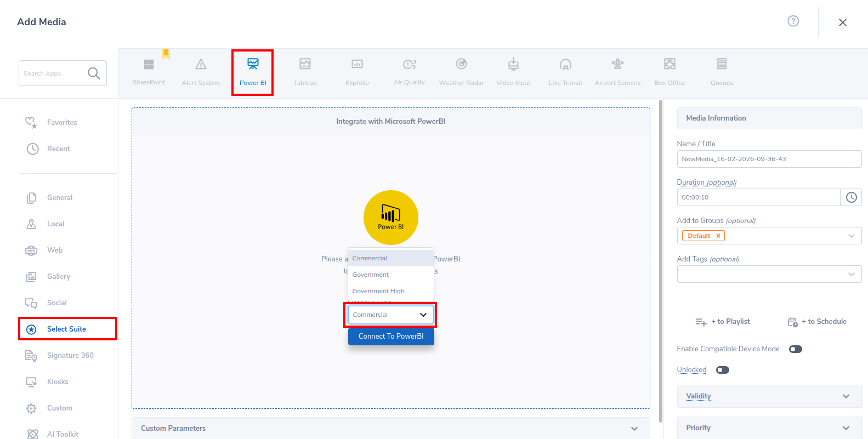This screenshot has width=868, height=439.
Task: Open the Commercial environment dropdown
Action: pos(390,315)
